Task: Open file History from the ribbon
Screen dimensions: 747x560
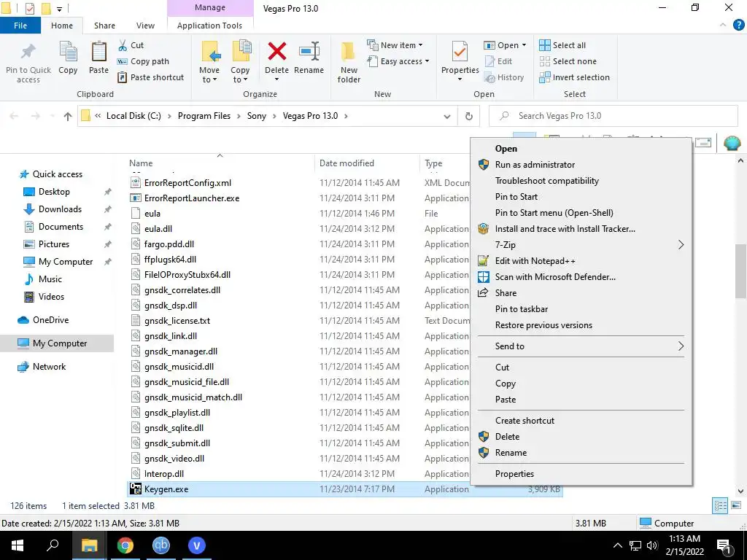Action: pyautogui.click(x=503, y=77)
